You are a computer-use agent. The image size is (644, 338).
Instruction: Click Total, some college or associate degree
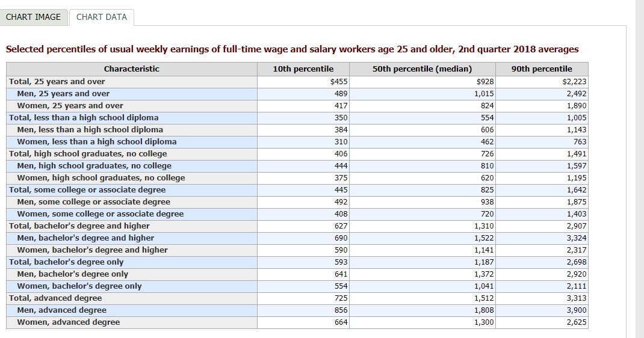[87, 190]
